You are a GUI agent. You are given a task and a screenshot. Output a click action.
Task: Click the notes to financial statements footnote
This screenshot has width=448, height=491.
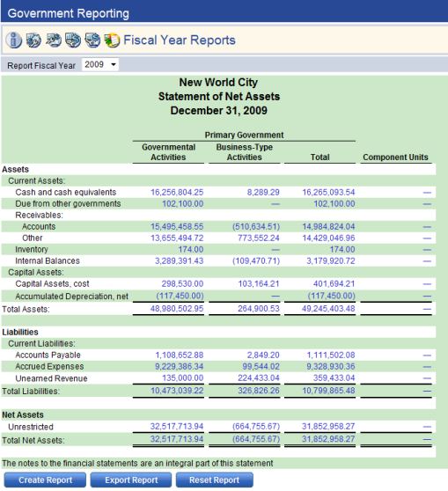coord(137,464)
